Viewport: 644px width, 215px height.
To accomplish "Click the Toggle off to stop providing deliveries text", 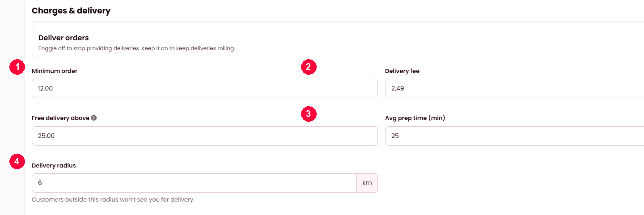I will click(136, 48).
